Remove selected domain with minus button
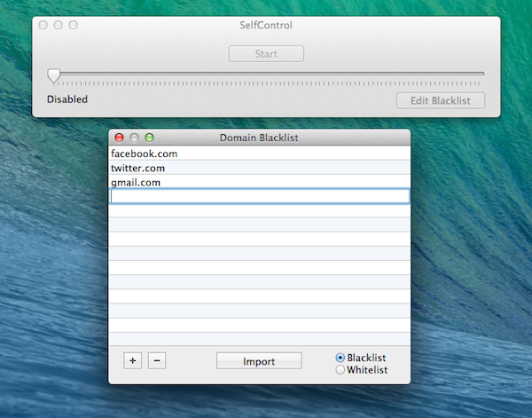 [157, 360]
